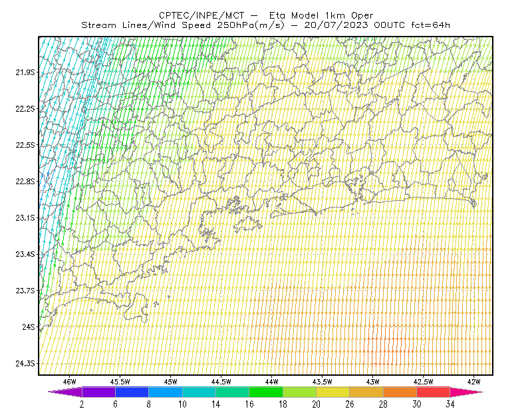Click the legend value 14
This screenshot has width=532, height=411.
(x=215, y=404)
